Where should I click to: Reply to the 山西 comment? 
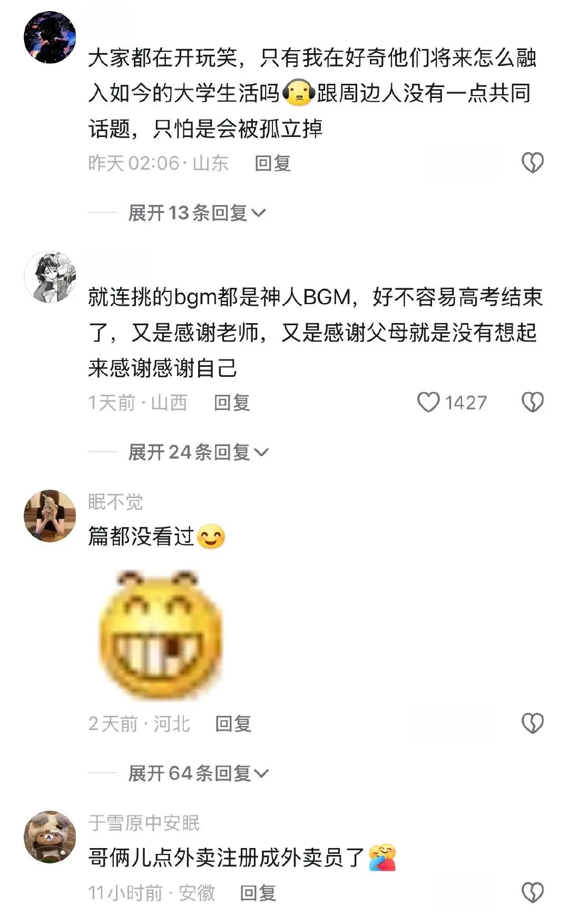[232, 403]
